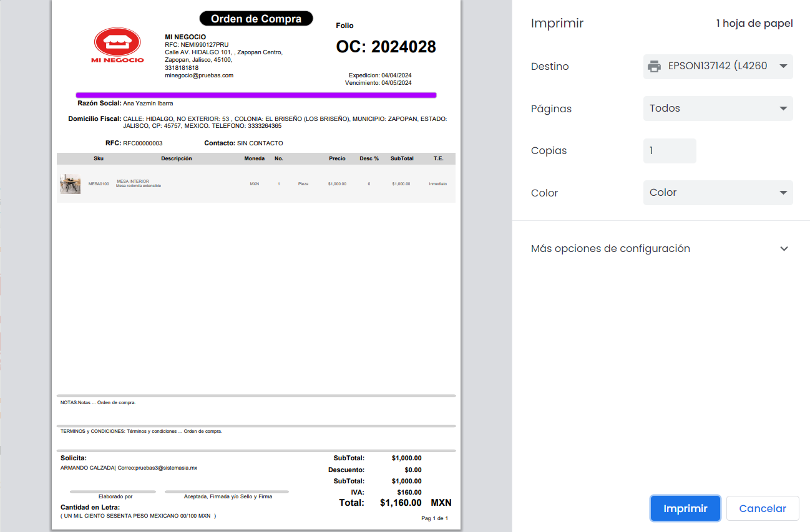Click the red MI NEGOCIO logo
Image resolution: width=810 pixels, height=532 pixels.
(x=117, y=46)
